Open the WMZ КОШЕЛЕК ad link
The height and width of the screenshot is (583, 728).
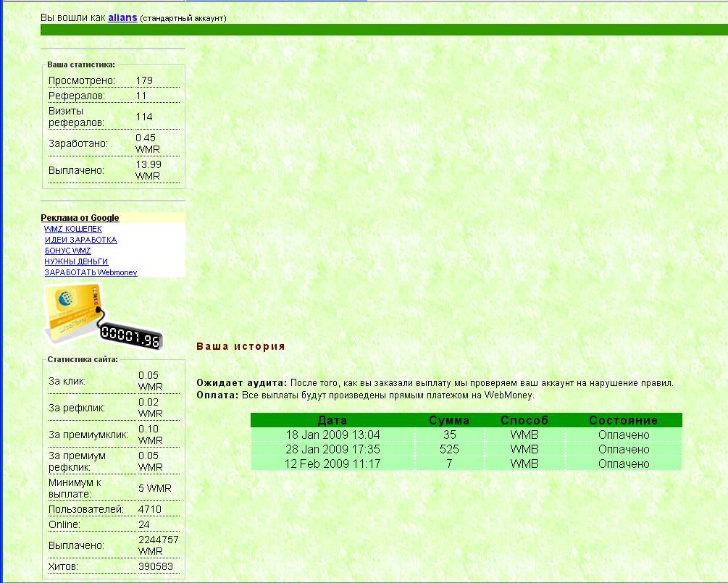(x=73, y=229)
